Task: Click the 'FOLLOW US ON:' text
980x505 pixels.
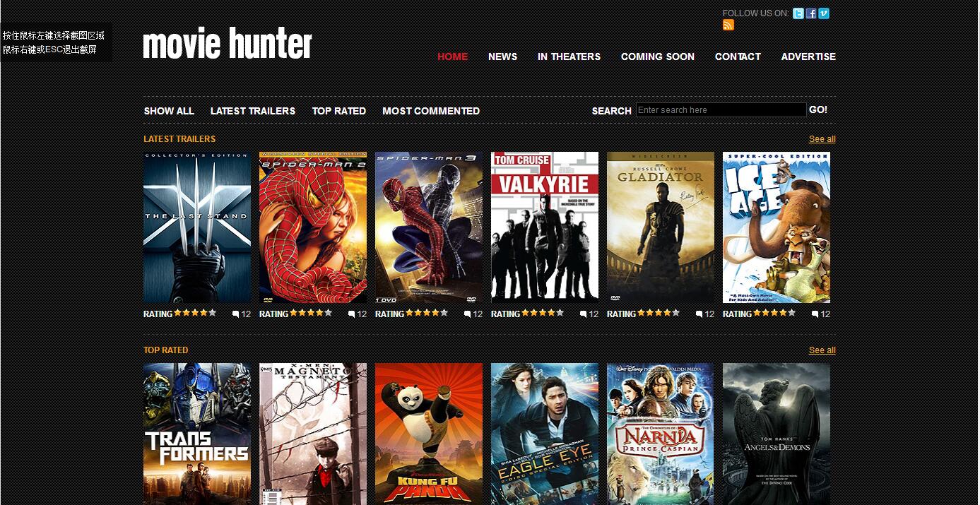Action: pyautogui.click(x=756, y=13)
